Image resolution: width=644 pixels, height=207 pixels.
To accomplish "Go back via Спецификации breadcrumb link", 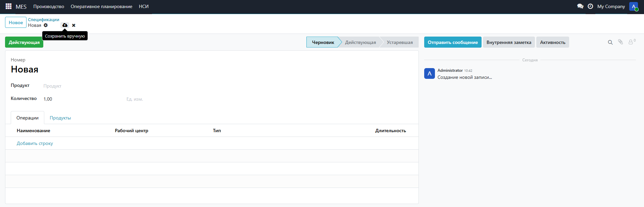I will (44, 19).
